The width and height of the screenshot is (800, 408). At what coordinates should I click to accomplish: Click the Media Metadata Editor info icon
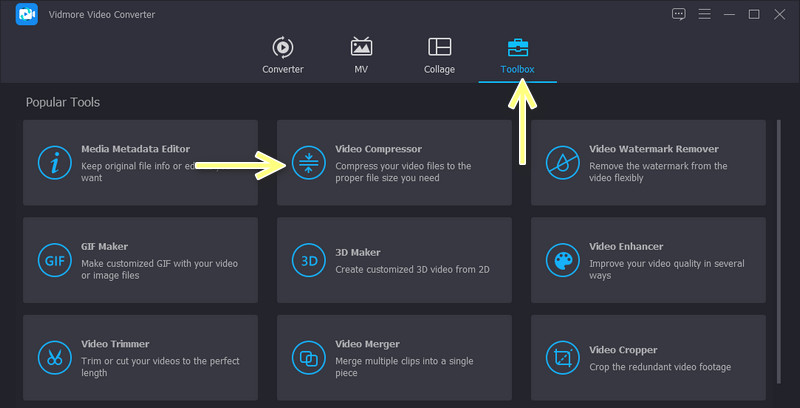pyautogui.click(x=54, y=162)
